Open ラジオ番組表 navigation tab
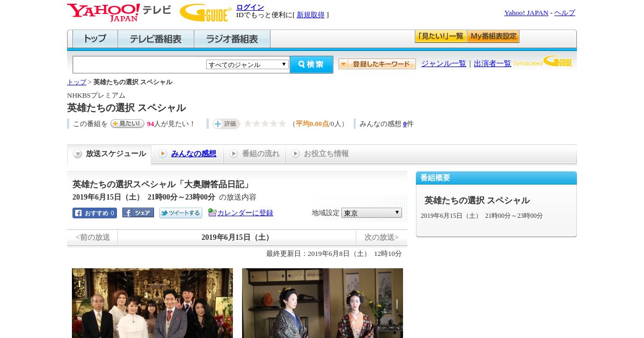The height and width of the screenshot is (338, 644). tap(232, 39)
